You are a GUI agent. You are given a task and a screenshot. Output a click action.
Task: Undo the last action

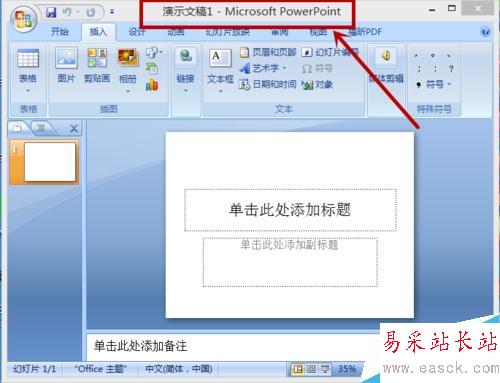pyautogui.click(x=68, y=12)
